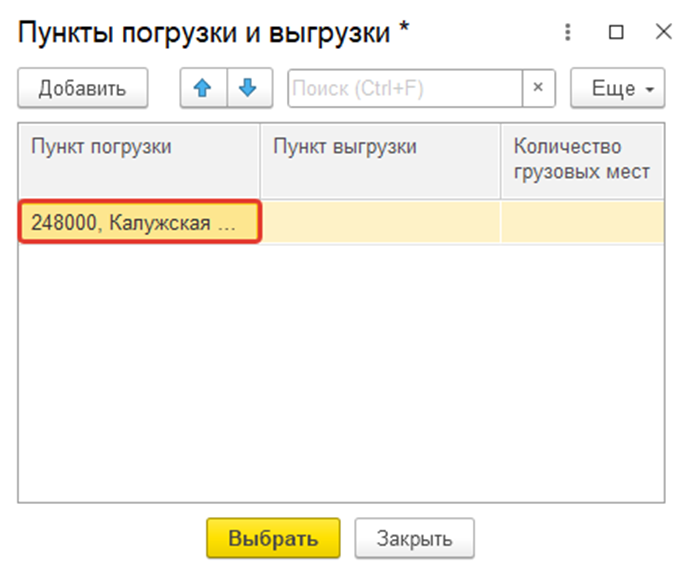Click the empty table area below the row
692x577 pixels.
341,373
